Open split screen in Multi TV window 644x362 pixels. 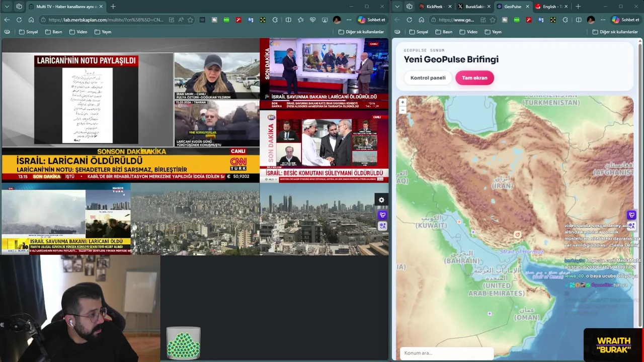288,20
